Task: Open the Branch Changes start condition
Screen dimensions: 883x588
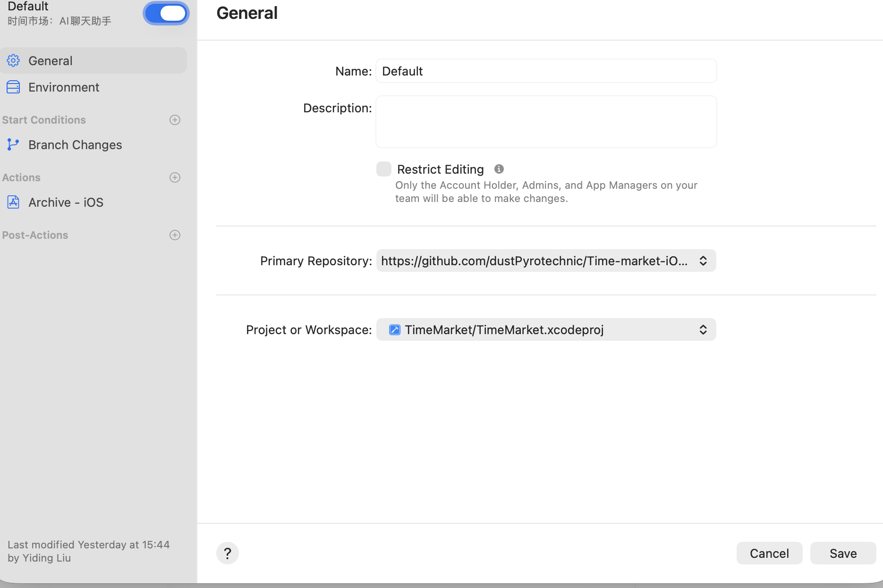Action: click(93, 144)
